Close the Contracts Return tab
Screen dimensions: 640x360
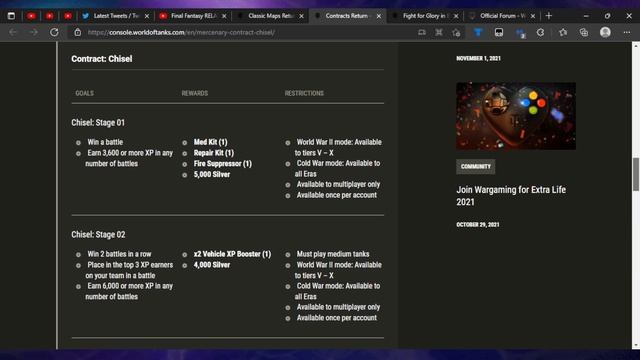[379, 16]
